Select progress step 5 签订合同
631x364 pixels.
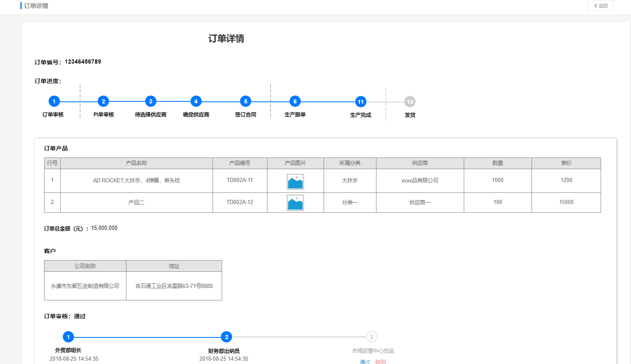click(x=246, y=101)
